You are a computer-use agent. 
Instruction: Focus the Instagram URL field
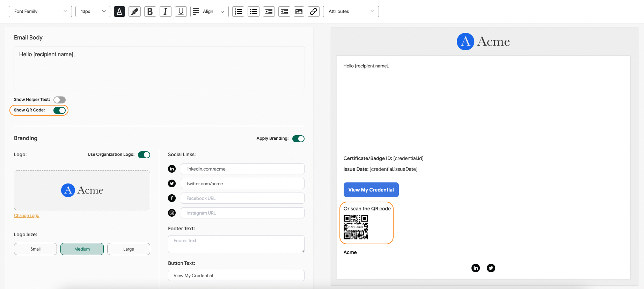243,213
